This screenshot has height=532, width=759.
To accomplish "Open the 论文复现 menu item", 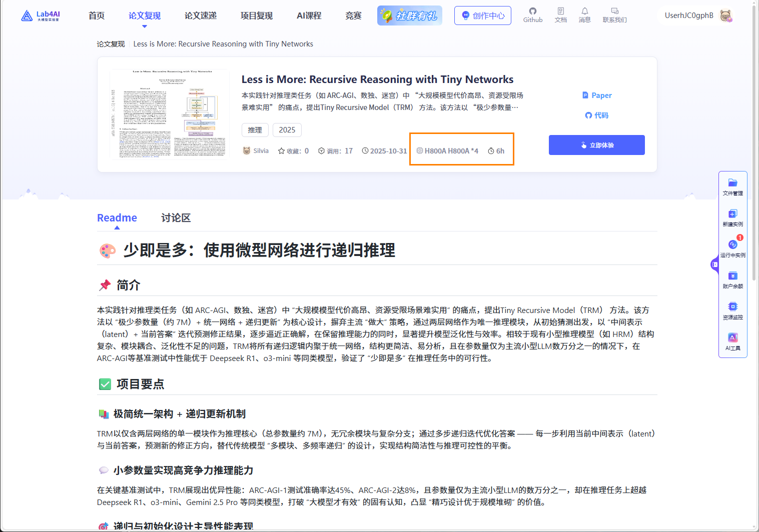I will [x=144, y=15].
